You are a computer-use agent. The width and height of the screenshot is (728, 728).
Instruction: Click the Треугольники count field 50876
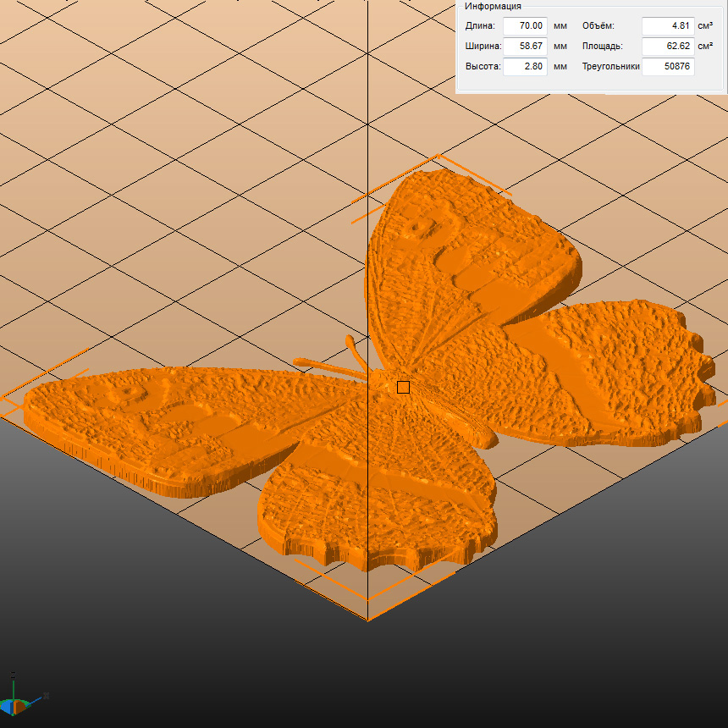tap(668, 67)
